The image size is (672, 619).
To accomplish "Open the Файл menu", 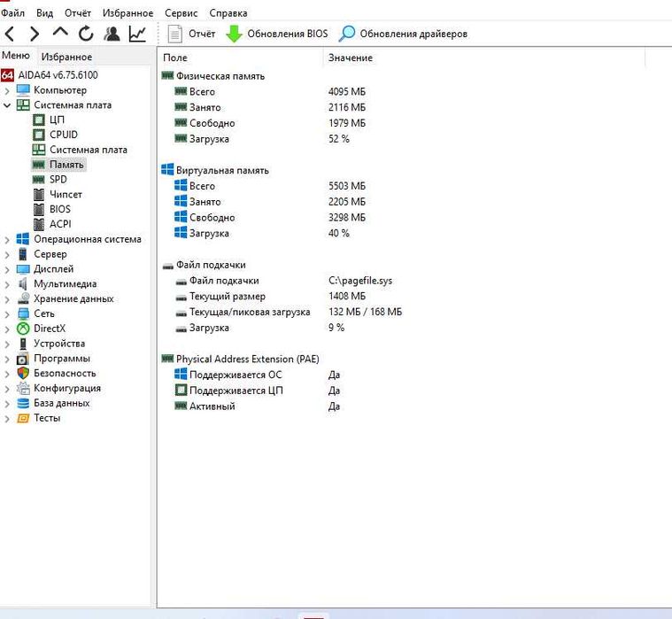I will 12,13.
